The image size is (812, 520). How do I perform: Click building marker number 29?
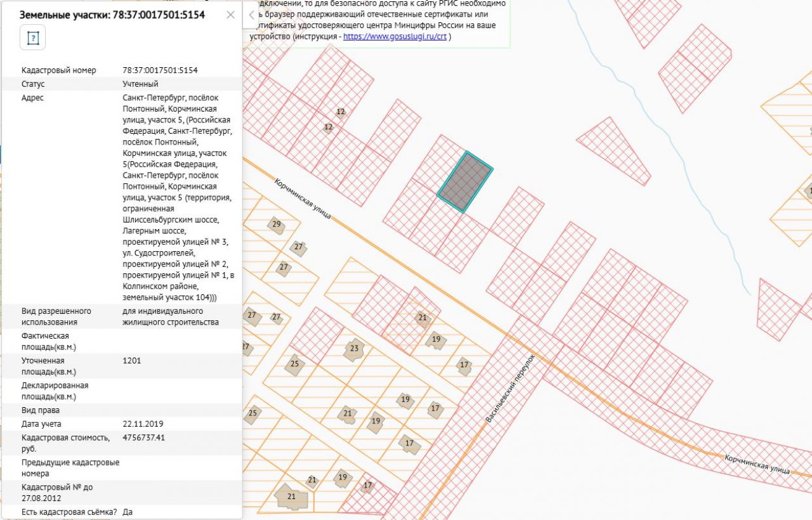pos(276,224)
